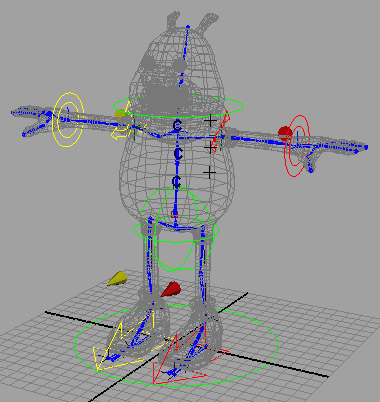Viewport: 380px width, 402px height.
Task: Select the small yellow cone at the shoulder
Action: [x=120, y=114]
